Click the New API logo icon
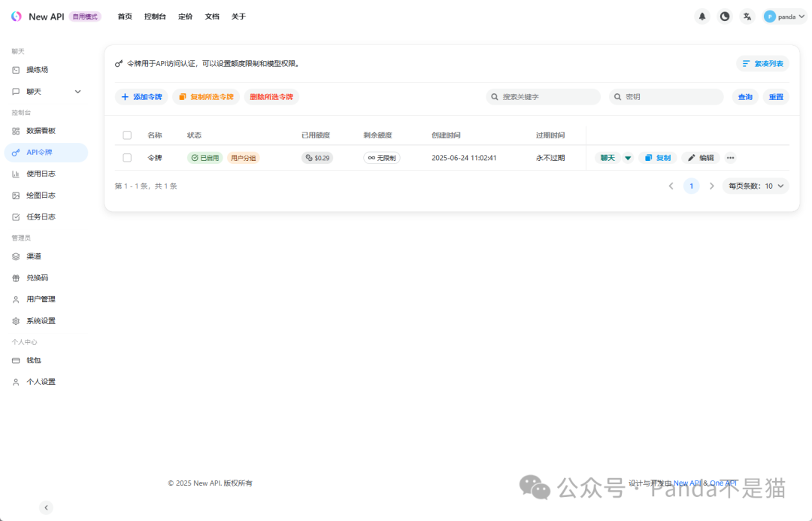The width and height of the screenshot is (812, 521). point(17,17)
